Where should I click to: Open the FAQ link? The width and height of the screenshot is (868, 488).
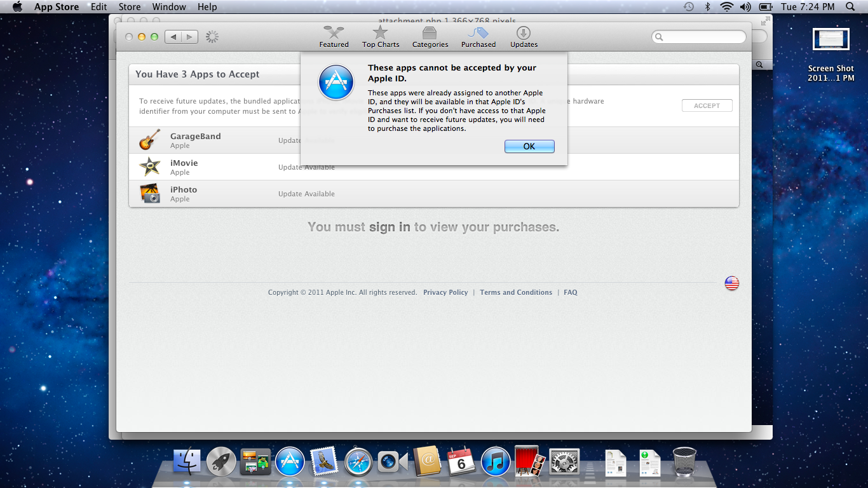pos(571,292)
